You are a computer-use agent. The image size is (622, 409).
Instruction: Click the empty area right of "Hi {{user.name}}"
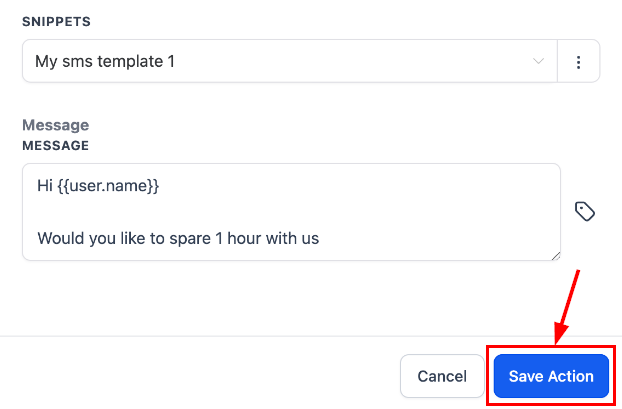click(350, 186)
